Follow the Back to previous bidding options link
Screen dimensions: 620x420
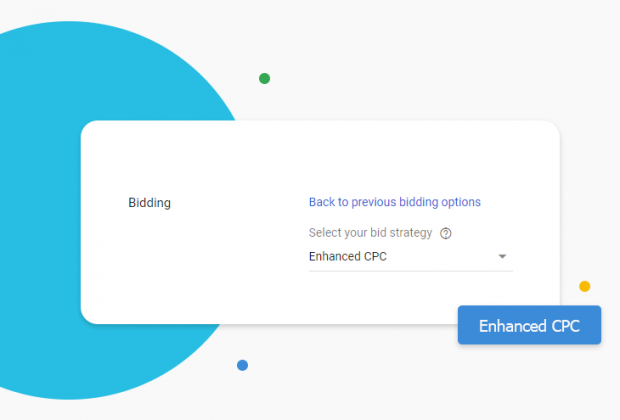(395, 202)
